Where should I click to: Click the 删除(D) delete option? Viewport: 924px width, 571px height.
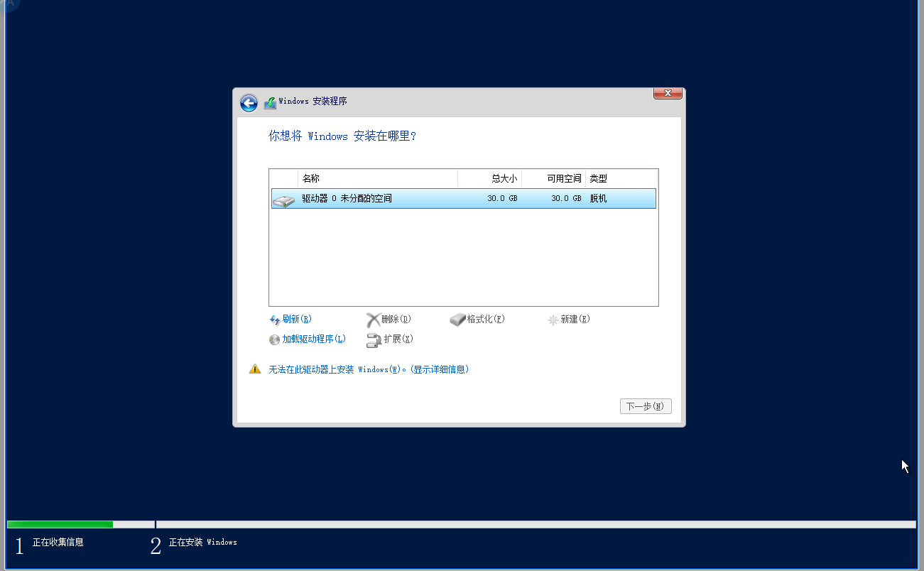(x=396, y=320)
